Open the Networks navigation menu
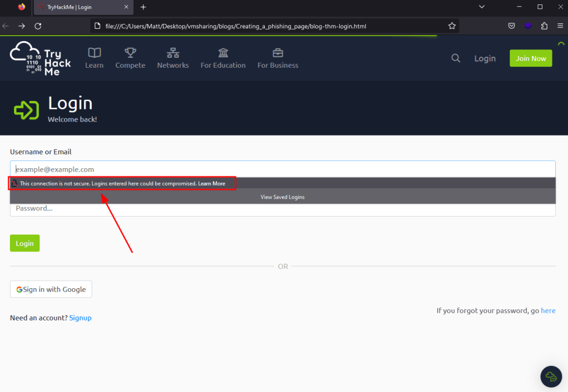Viewport: 568px width, 392px height. (173, 58)
